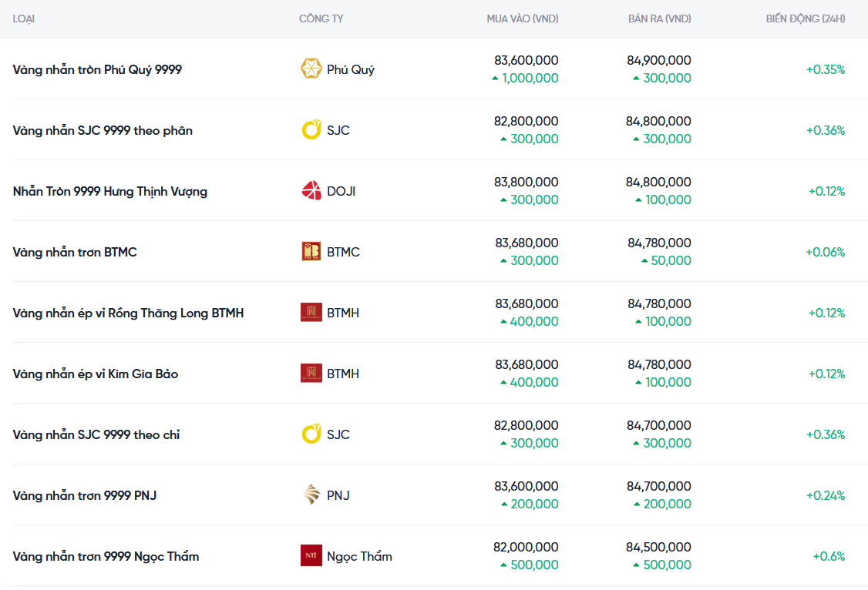Click PNJ buy change value 200,000
868x590 pixels.
[534, 504]
